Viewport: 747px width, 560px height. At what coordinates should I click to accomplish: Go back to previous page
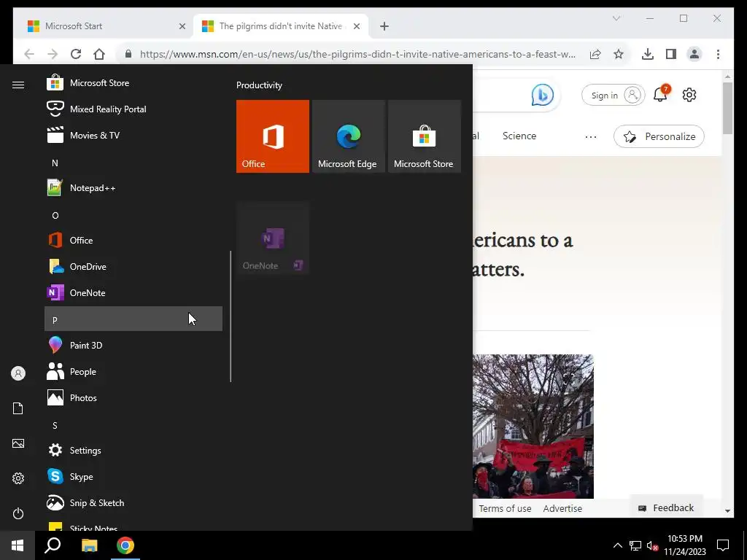(29, 54)
